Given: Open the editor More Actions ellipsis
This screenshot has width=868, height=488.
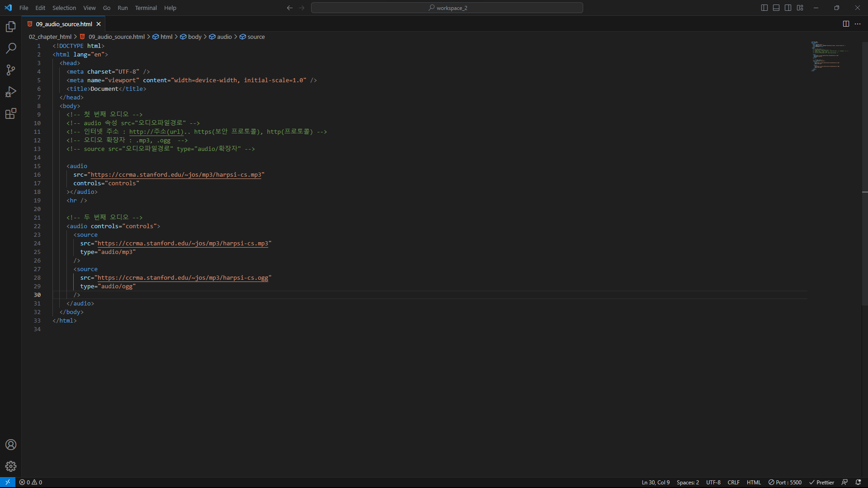Looking at the screenshot, I should 858,24.
